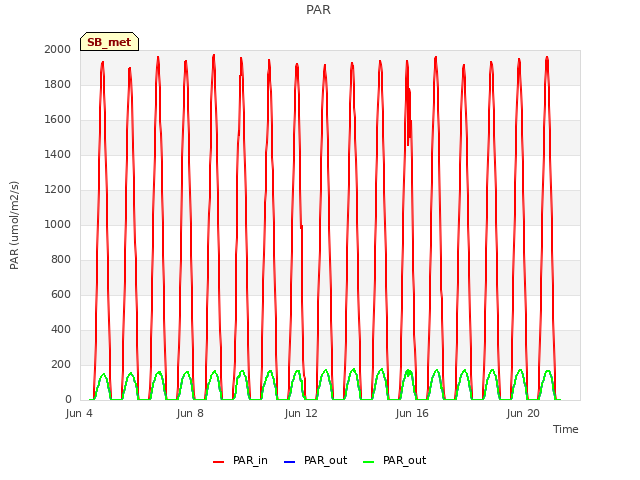This screenshot has width=640, height=480.
Task: Click the 0 y-axis tick label
Action: [x=68, y=400]
